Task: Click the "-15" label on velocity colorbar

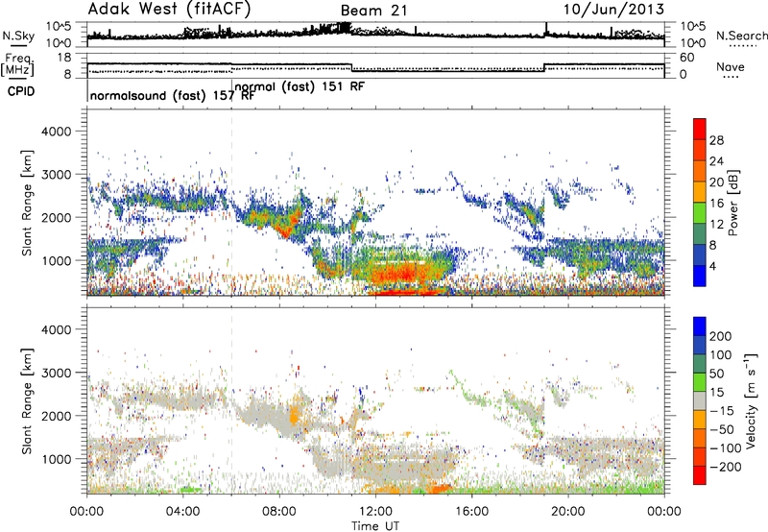Action: point(722,411)
